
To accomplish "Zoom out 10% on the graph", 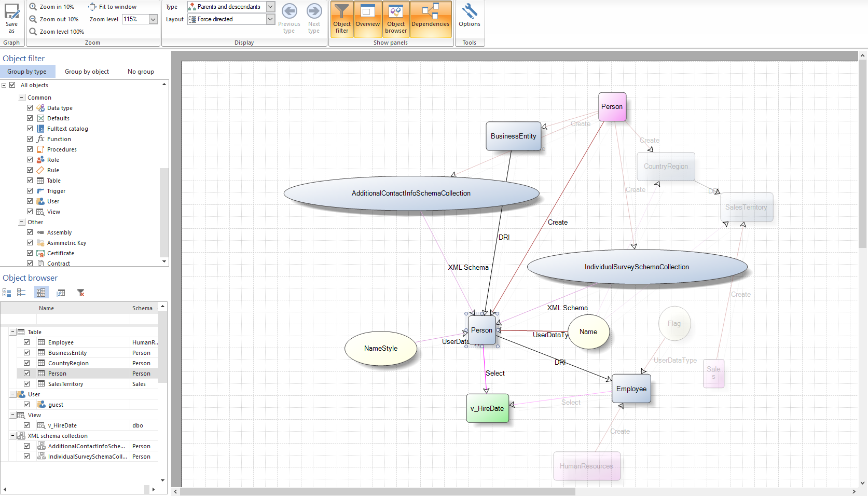I will click(x=54, y=19).
